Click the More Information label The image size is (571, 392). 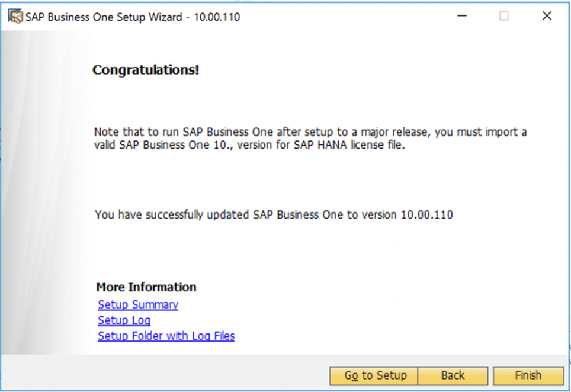[146, 287]
